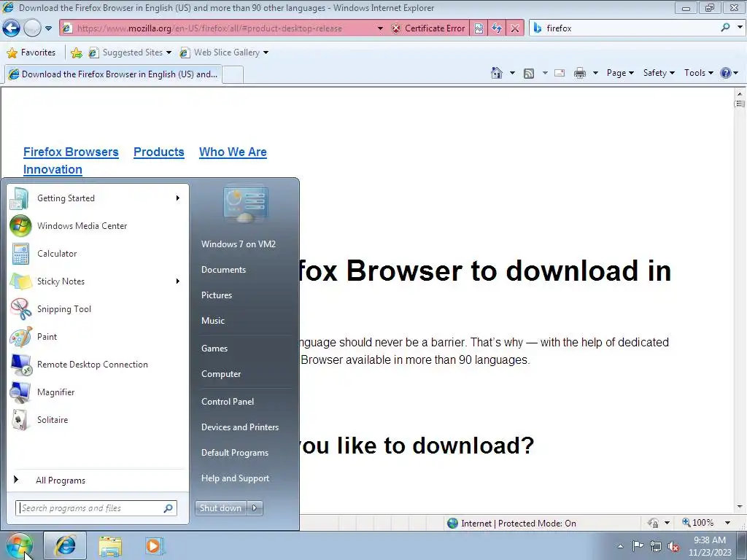Click the Home toolbar icon
Image resolution: width=747 pixels, height=560 pixels.
click(497, 73)
